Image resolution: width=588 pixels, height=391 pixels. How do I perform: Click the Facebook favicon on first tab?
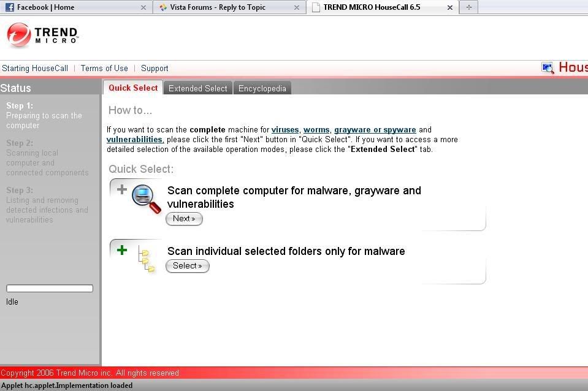[10, 7]
